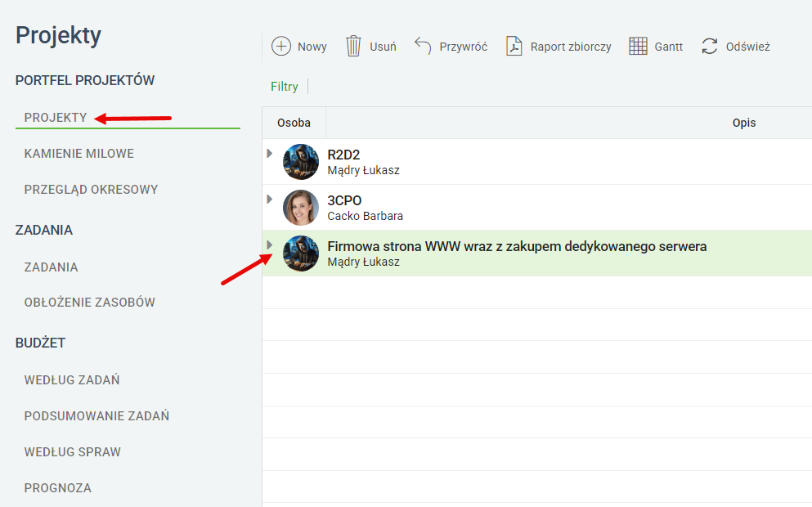Open PROGNOZA in sidebar
812x507 pixels.
click(x=57, y=488)
